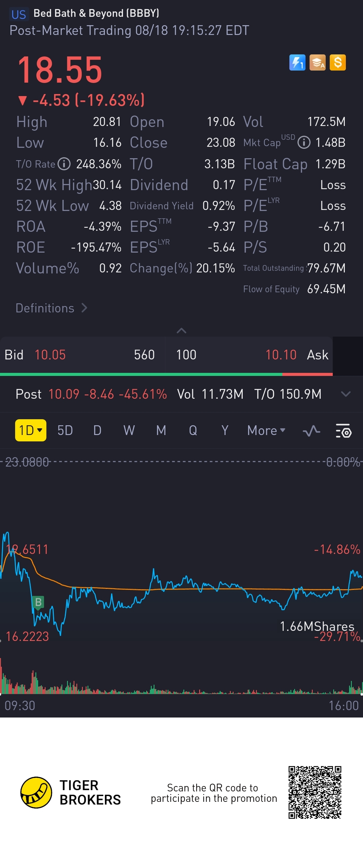This screenshot has height=868, width=363.
Task: Open Mkt Cap info icon
Action: tap(304, 142)
